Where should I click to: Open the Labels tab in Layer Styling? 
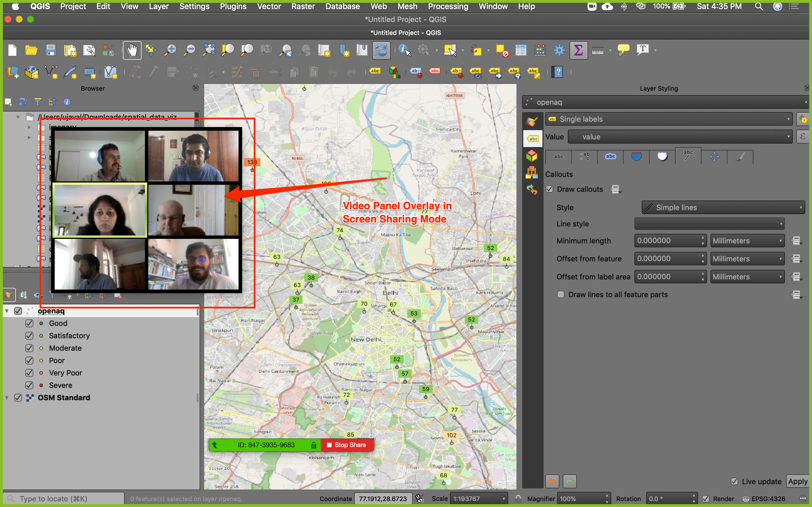pos(533,138)
